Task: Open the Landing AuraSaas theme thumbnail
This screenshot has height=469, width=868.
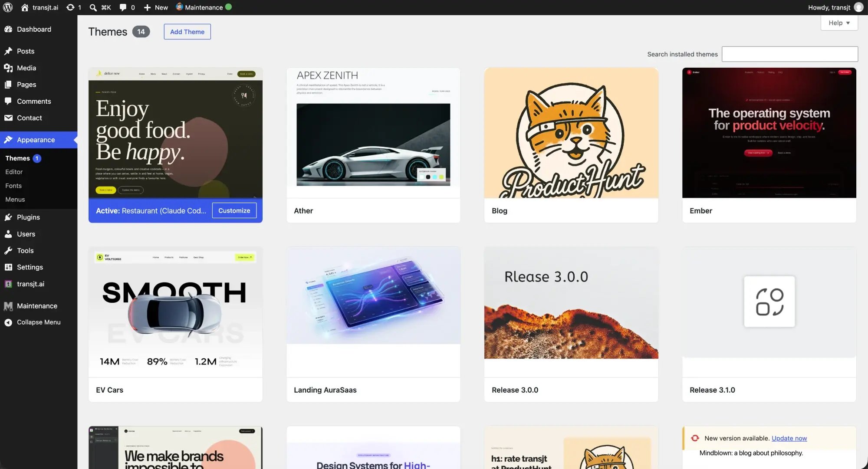Action: point(373,312)
